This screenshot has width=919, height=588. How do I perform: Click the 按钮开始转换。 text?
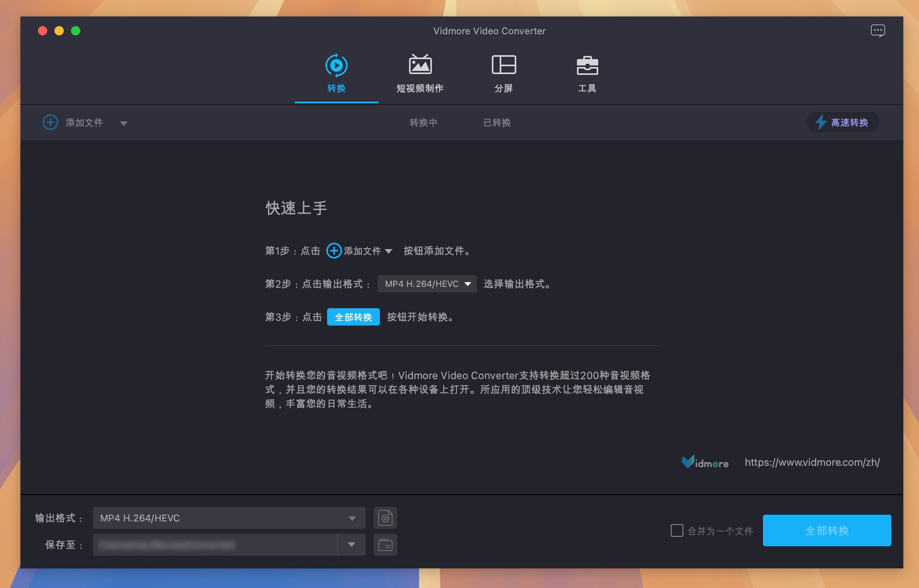point(420,317)
